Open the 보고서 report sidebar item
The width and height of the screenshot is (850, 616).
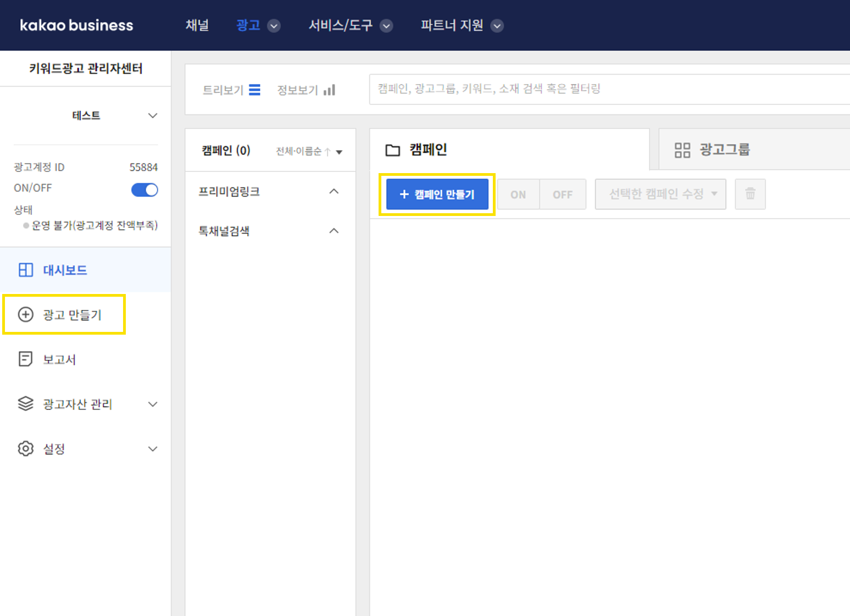59,359
